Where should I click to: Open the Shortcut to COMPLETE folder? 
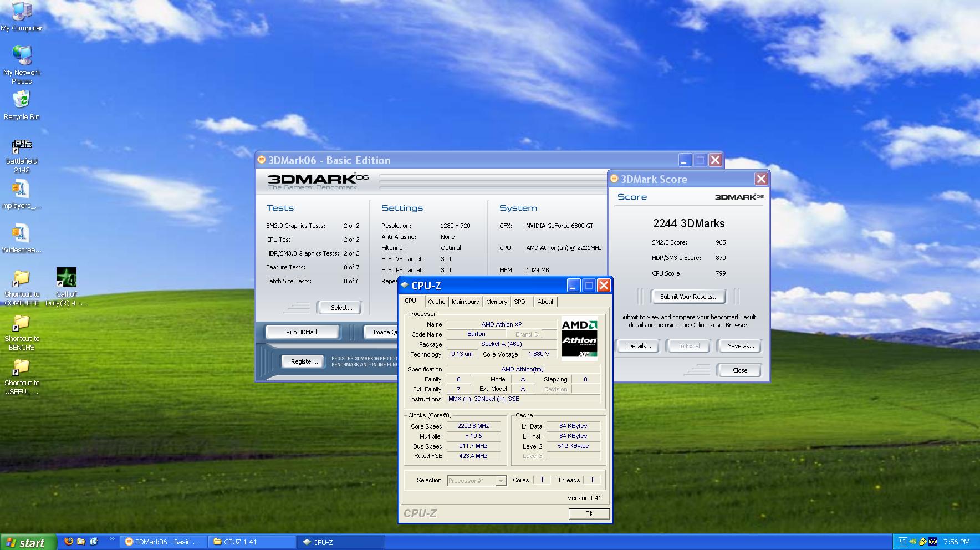click(x=22, y=288)
